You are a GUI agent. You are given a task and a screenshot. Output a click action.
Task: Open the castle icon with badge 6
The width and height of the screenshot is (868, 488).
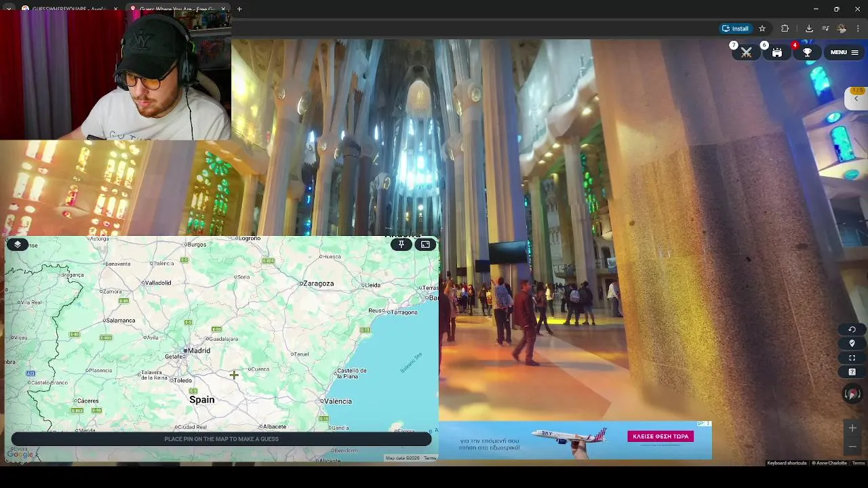coord(777,52)
